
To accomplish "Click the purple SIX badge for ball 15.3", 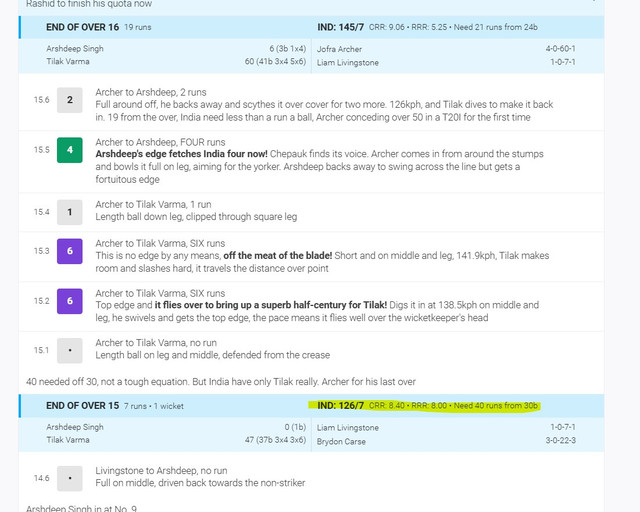I will 70,253.
